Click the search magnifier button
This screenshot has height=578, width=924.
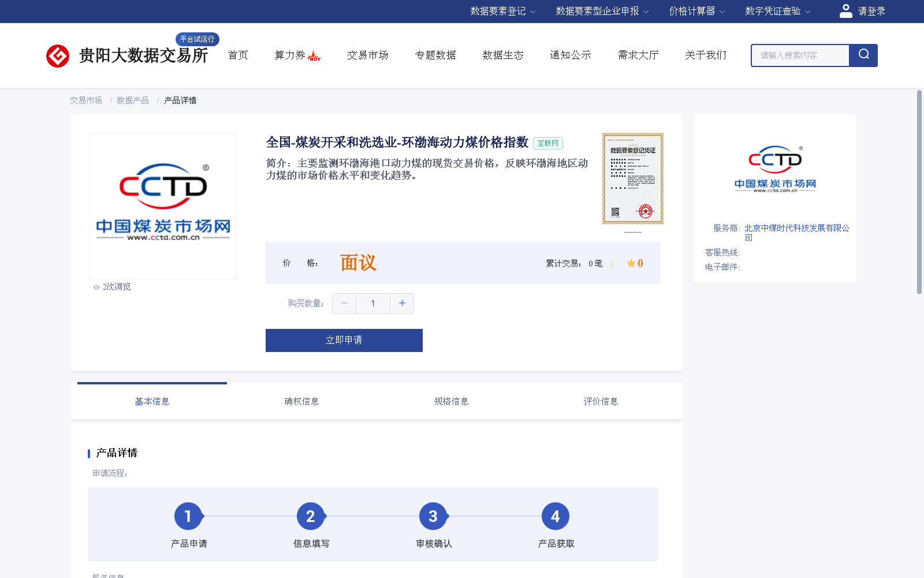point(863,55)
